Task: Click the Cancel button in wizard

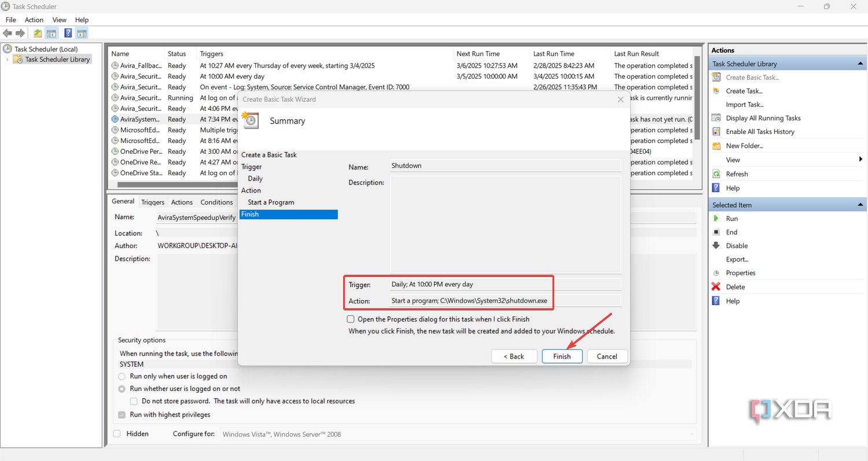Action: click(607, 356)
